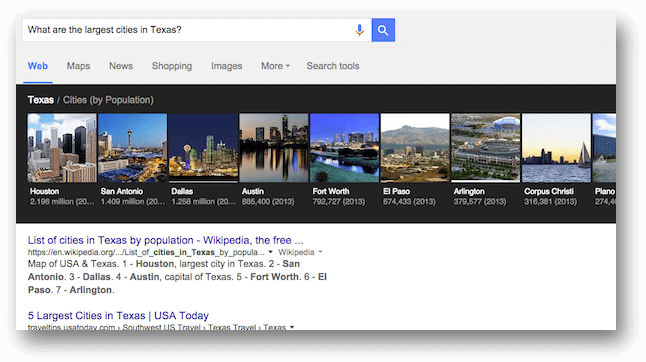Click the 379,577 (2013) population text

[x=480, y=202]
